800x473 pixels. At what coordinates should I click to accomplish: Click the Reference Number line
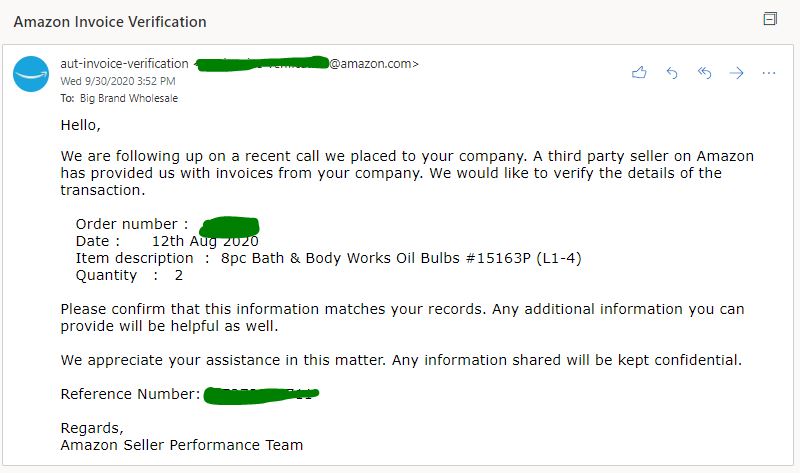[x=130, y=394]
